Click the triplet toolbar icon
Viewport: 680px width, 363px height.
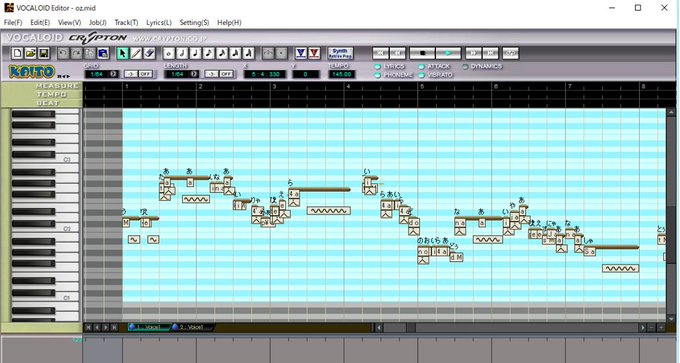tap(268, 53)
